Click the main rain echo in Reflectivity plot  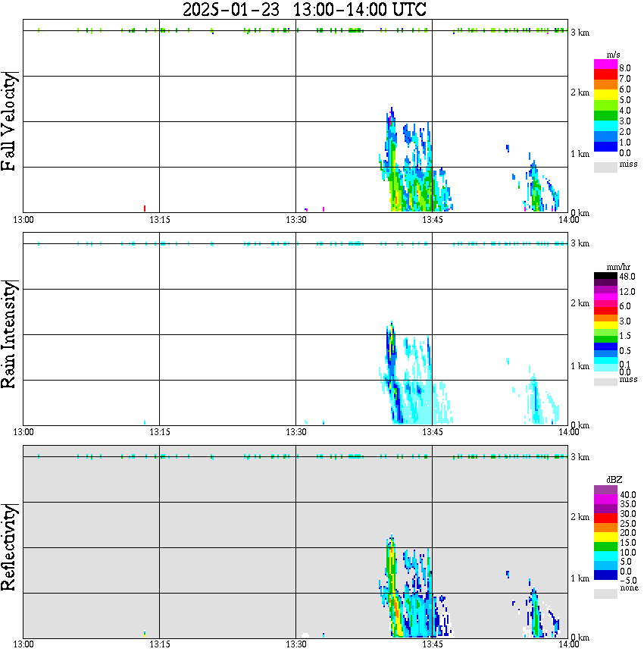click(x=415, y=587)
